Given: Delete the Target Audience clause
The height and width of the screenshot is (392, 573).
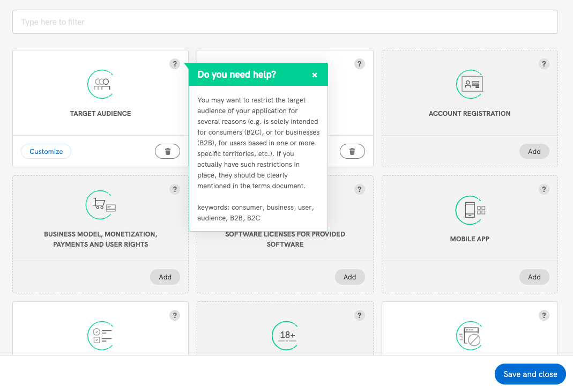Looking at the screenshot, I should pyautogui.click(x=167, y=152).
